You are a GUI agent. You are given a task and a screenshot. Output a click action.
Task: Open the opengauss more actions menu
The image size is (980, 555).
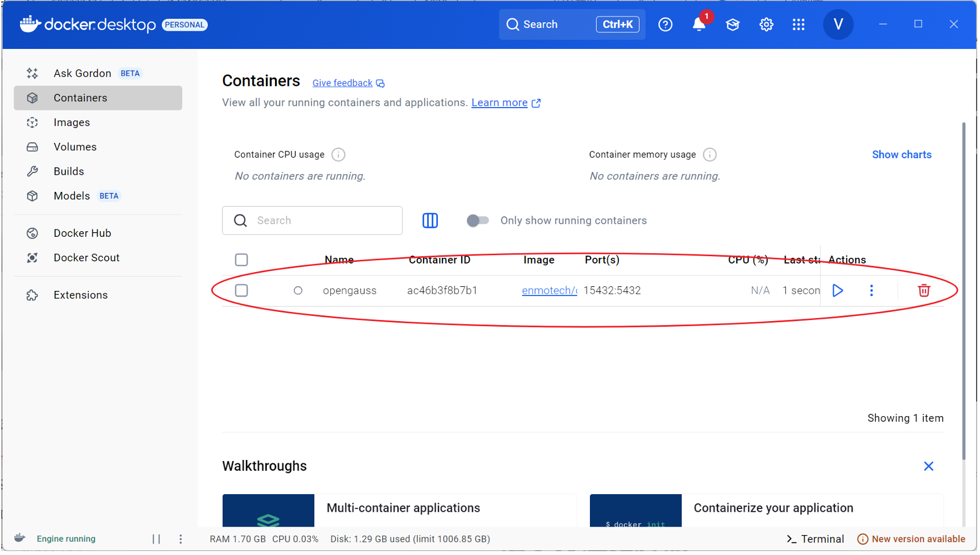point(872,291)
